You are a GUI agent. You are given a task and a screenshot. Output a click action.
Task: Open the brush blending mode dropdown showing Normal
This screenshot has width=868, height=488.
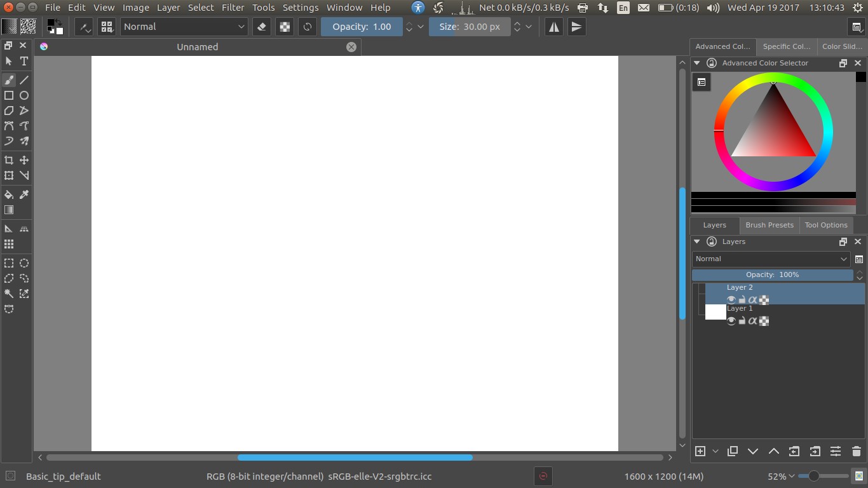183,27
